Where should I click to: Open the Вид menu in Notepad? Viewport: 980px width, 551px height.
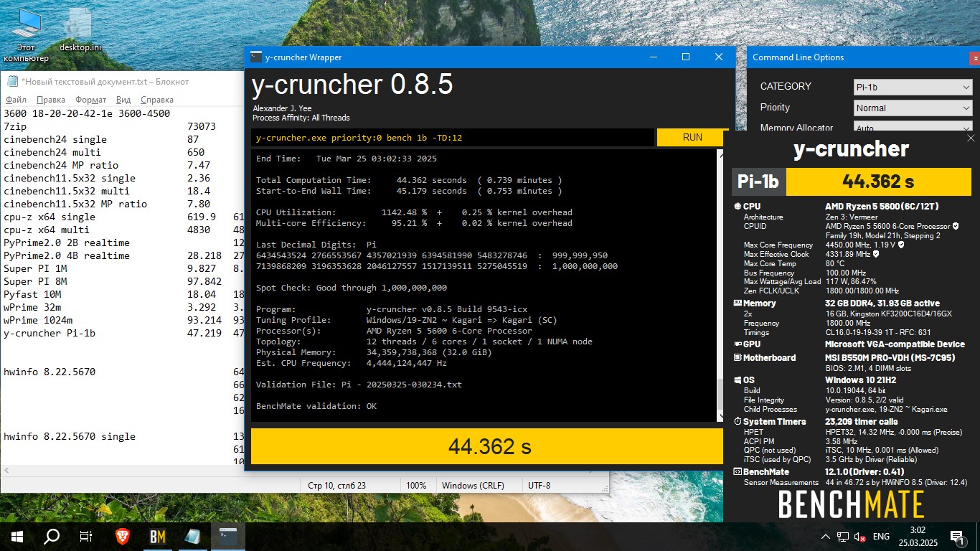[123, 100]
